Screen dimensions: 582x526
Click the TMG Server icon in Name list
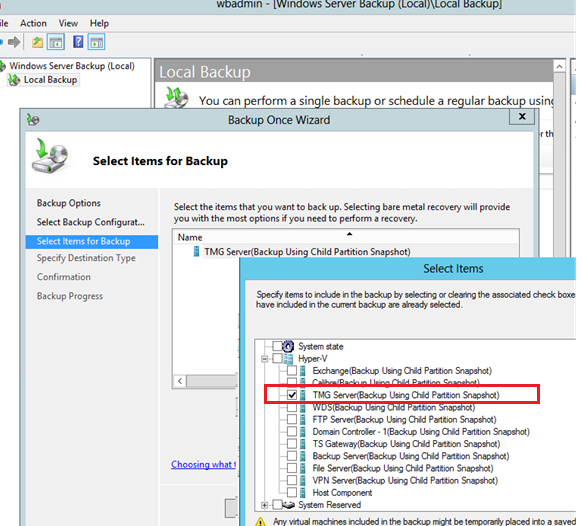pyautogui.click(x=196, y=252)
